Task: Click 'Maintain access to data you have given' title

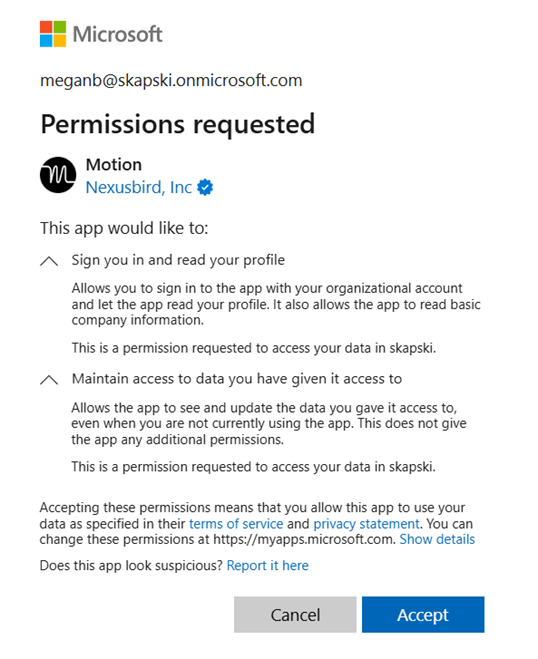Action: tap(237, 379)
